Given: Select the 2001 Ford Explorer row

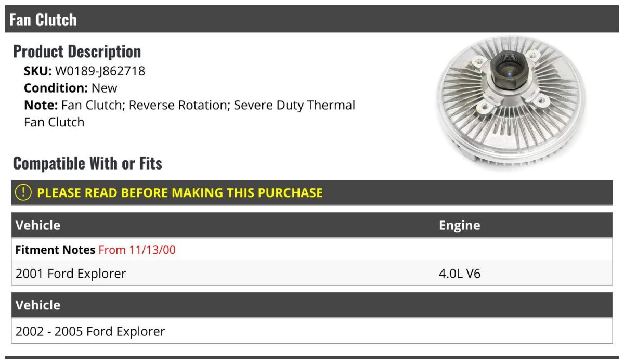Looking at the screenshot, I should click(x=71, y=274).
